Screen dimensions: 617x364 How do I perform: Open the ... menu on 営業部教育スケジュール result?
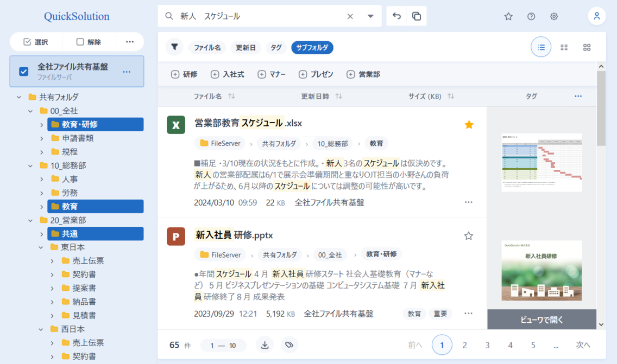pyautogui.click(x=468, y=201)
